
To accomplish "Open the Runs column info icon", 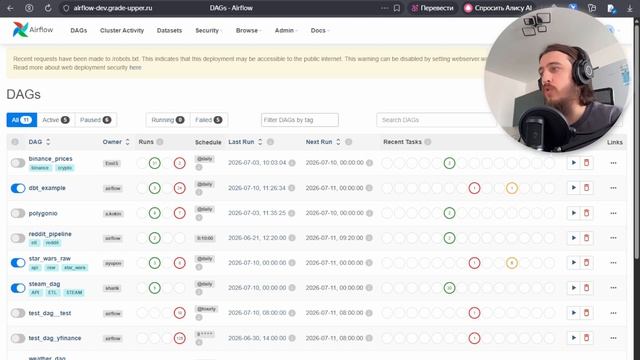I will 160,142.
